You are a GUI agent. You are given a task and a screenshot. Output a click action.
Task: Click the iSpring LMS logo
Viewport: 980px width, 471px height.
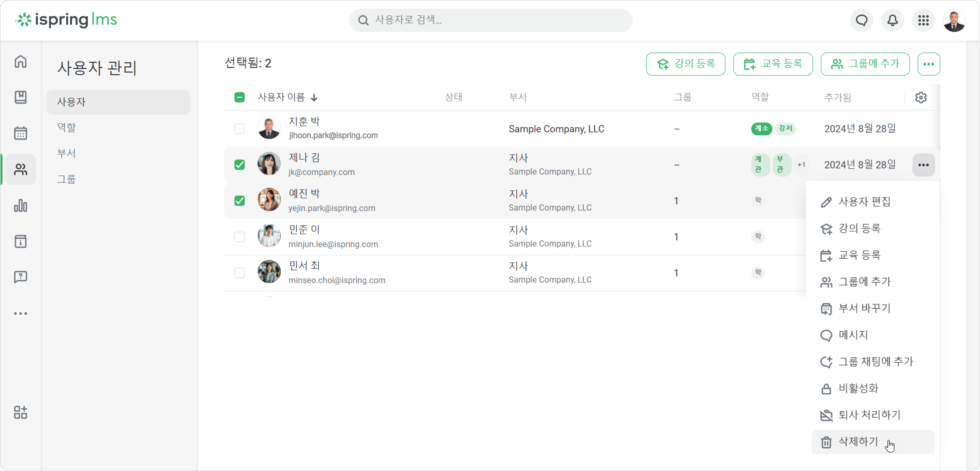click(x=66, y=20)
